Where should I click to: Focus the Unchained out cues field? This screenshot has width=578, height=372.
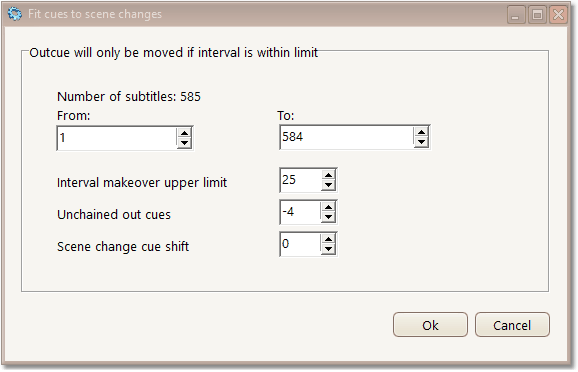point(300,212)
